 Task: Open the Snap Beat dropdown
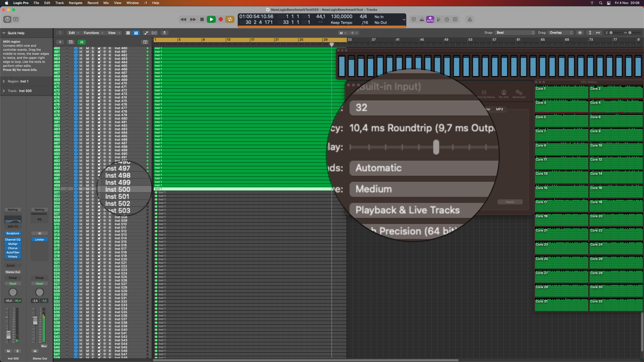tap(515, 32)
